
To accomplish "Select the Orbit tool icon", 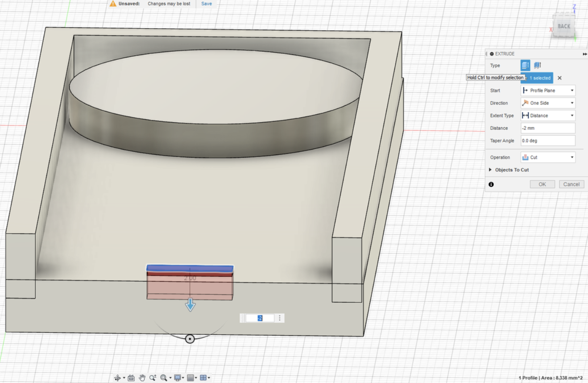I will point(118,377).
